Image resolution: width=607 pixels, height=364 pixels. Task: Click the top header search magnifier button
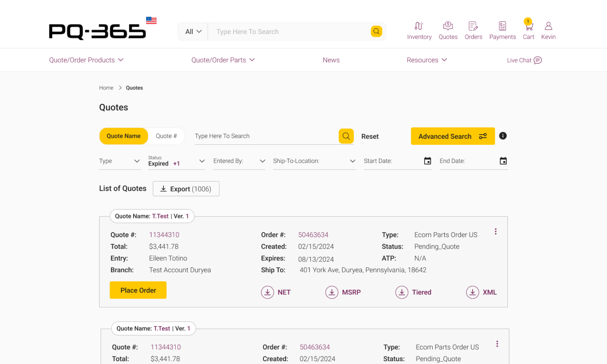[376, 32]
